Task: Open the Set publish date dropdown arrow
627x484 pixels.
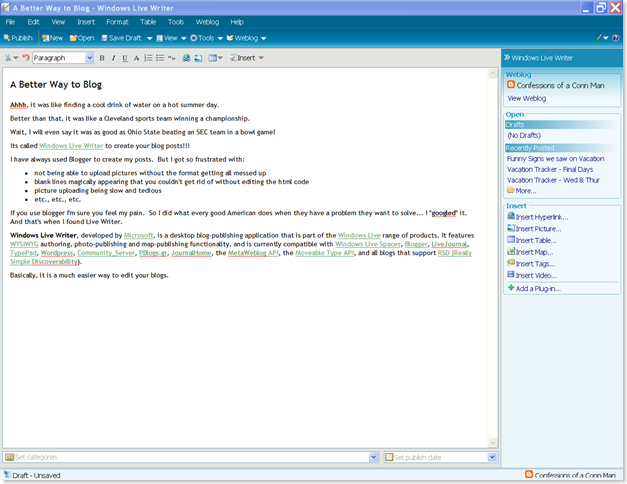Action: click(x=492, y=457)
